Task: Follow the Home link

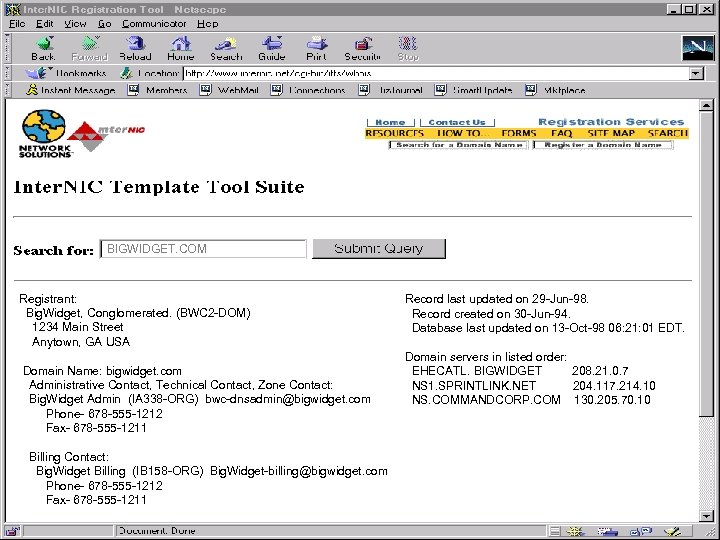Action: [390, 122]
